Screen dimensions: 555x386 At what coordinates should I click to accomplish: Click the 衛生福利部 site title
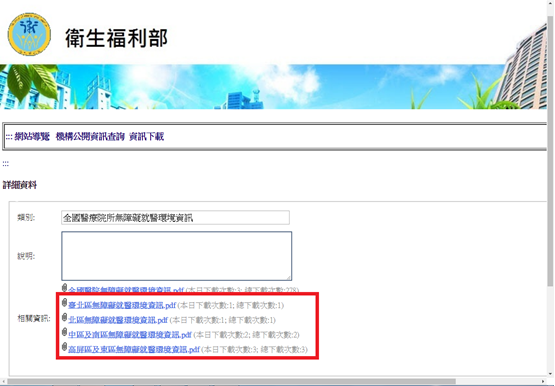(116, 38)
